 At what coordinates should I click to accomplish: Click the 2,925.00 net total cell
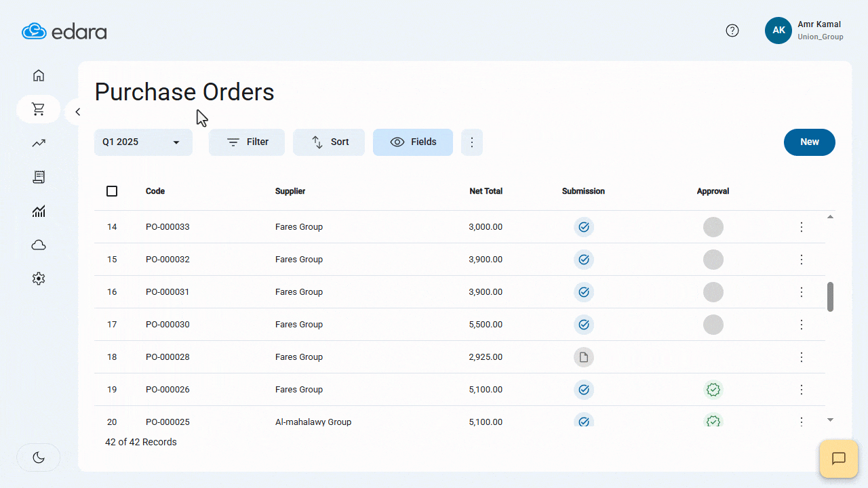click(486, 357)
